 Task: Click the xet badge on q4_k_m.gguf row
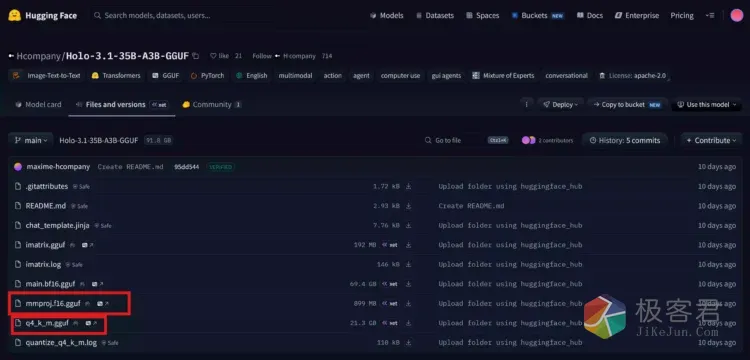coord(390,323)
